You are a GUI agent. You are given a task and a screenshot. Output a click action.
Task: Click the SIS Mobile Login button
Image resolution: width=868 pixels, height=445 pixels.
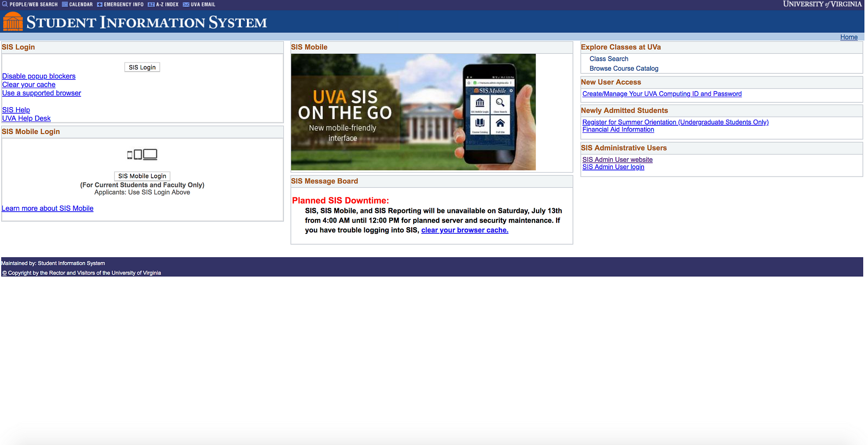tap(142, 176)
